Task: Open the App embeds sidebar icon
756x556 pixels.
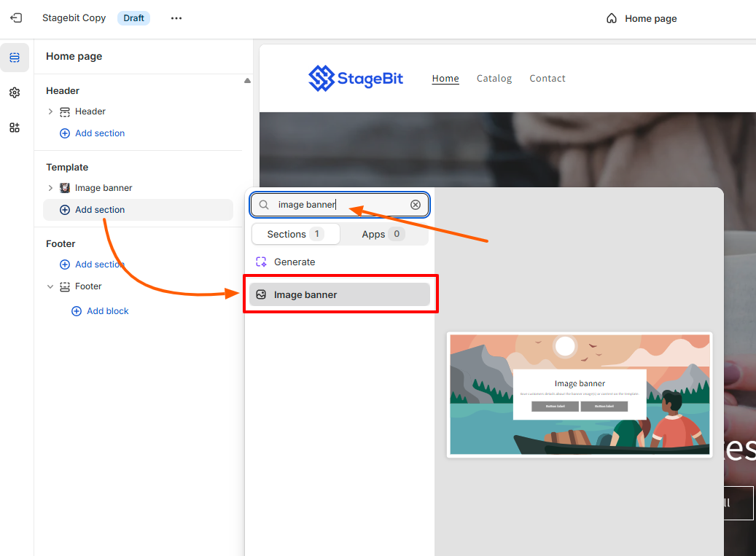Action: (15, 128)
